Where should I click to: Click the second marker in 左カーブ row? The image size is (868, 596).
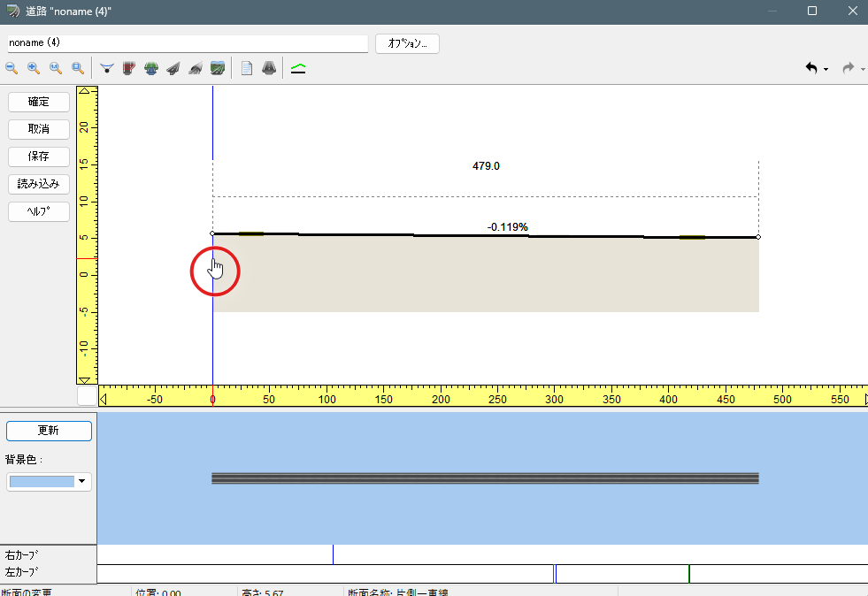pyautogui.click(x=689, y=574)
